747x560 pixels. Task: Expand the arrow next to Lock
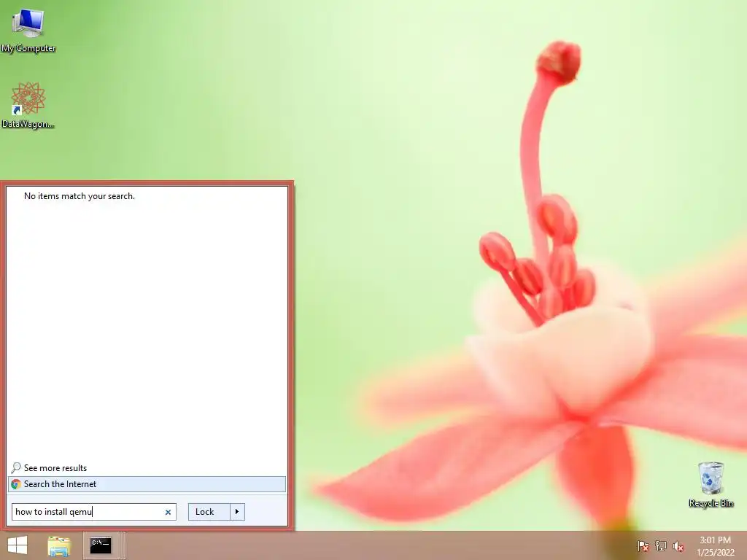237,512
